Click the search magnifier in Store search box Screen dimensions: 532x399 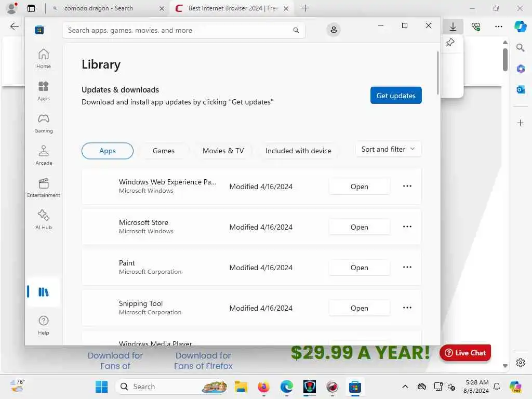[296, 30]
